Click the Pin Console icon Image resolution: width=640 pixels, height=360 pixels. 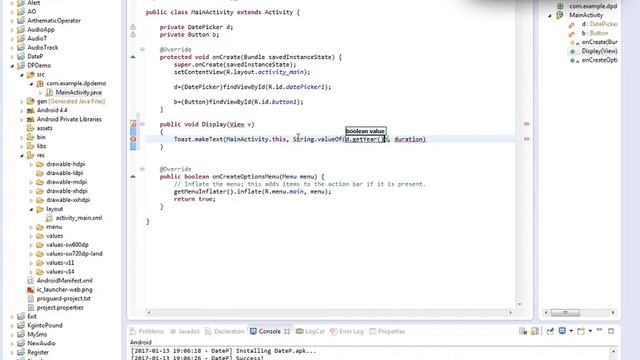point(550,331)
